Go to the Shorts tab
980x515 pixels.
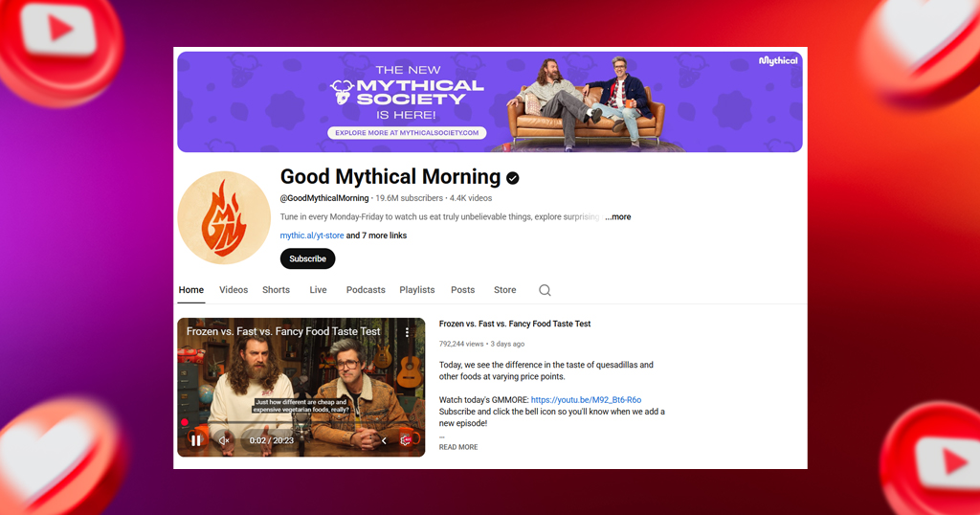(276, 290)
